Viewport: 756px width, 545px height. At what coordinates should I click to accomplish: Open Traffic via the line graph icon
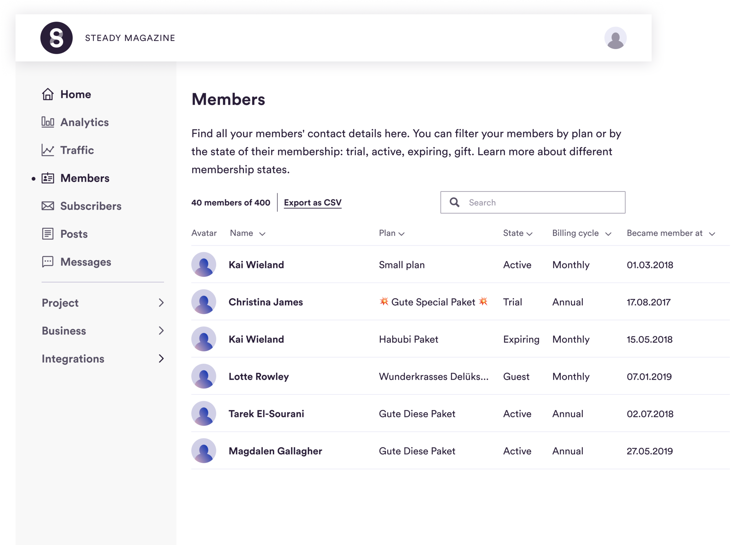tap(48, 150)
